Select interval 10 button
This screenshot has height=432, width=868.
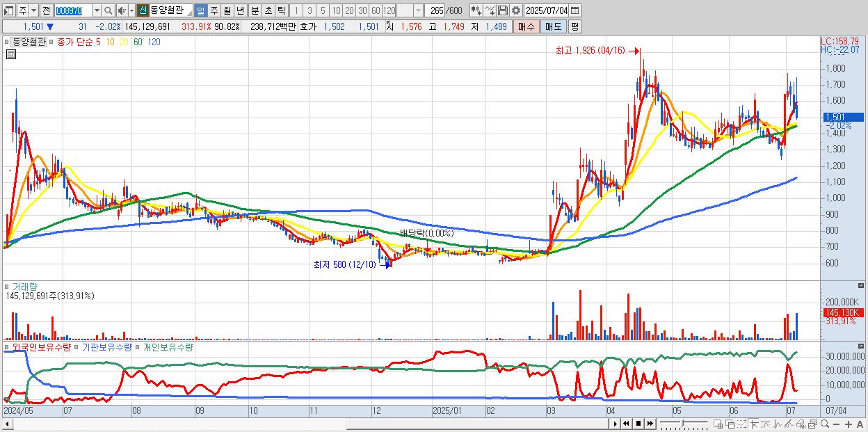(336, 11)
